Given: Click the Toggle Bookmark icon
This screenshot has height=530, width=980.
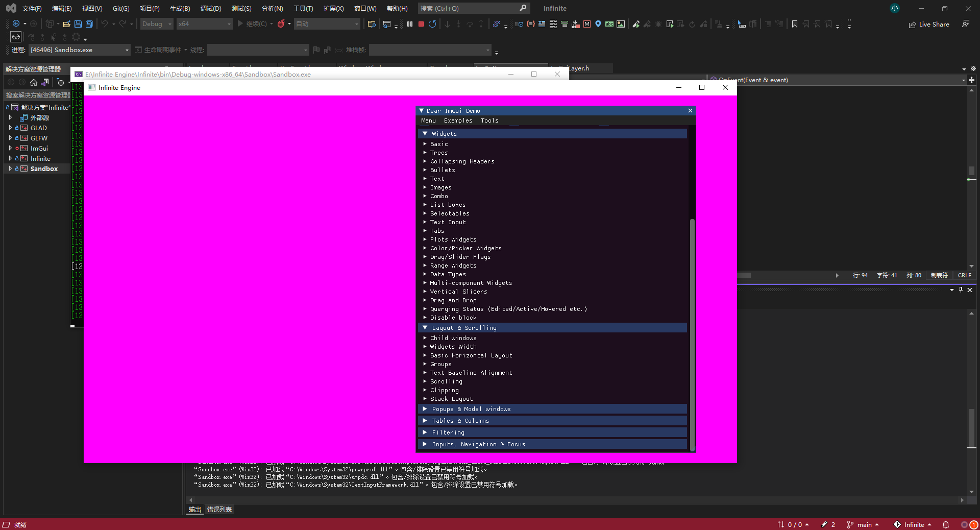Looking at the screenshot, I should (795, 24).
